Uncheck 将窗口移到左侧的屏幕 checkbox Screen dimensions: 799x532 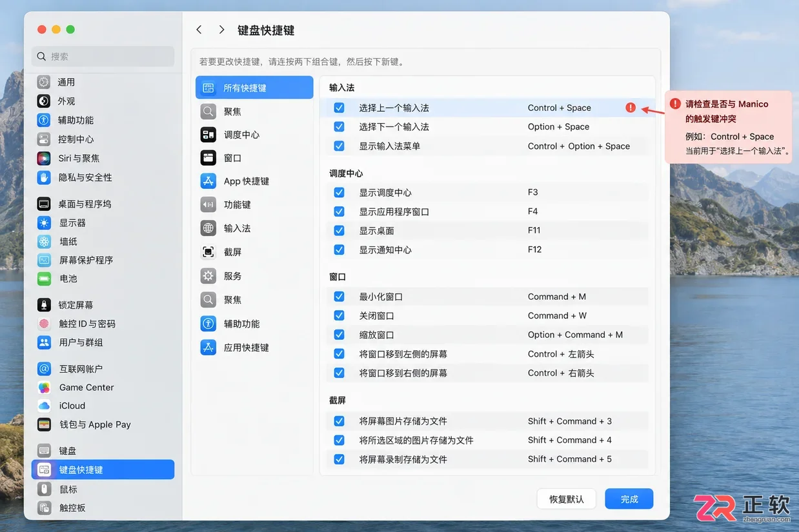(339, 353)
